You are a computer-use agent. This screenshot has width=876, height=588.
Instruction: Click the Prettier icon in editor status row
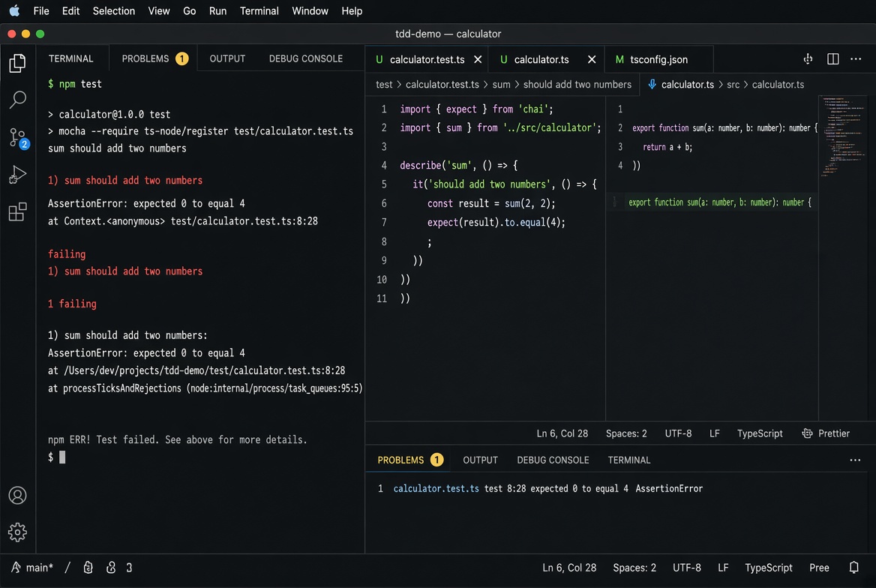pos(807,433)
